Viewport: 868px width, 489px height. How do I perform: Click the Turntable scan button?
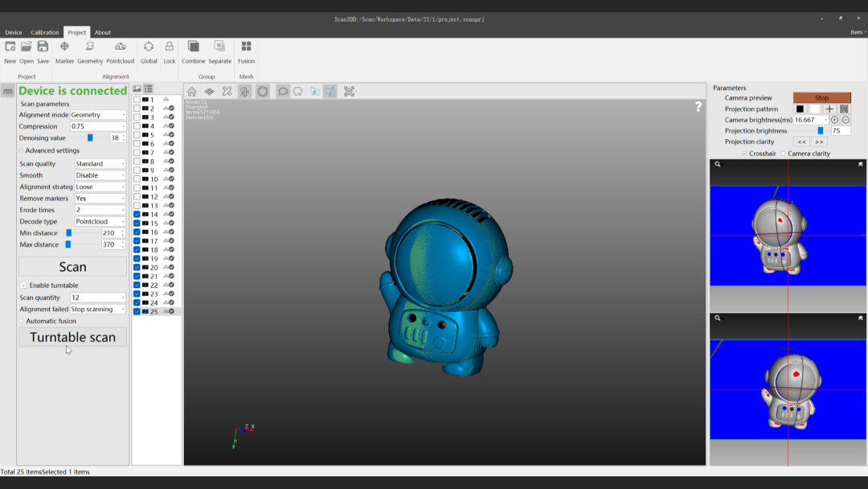tap(72, 337)
